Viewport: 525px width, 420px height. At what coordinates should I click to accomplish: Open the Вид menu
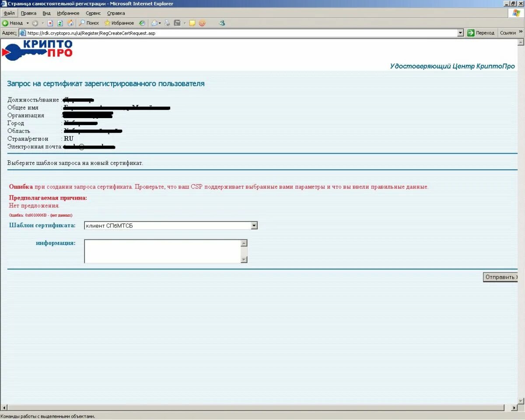[46, 13]
